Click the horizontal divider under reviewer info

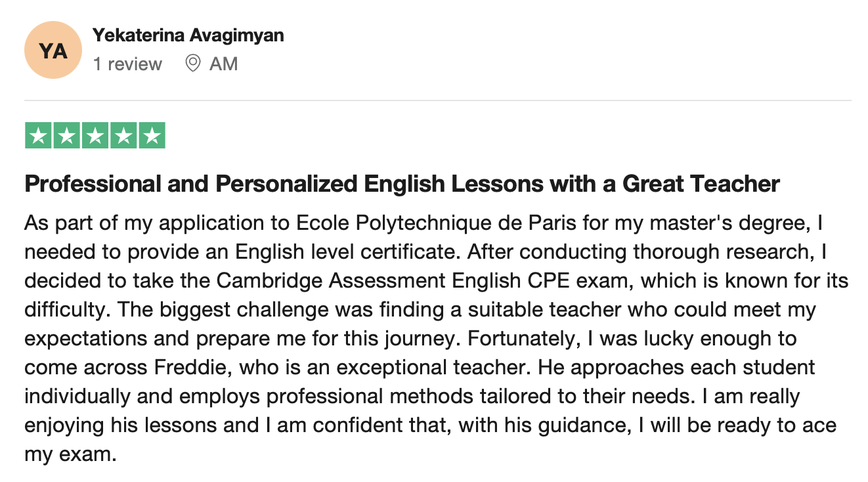[438, 100]
